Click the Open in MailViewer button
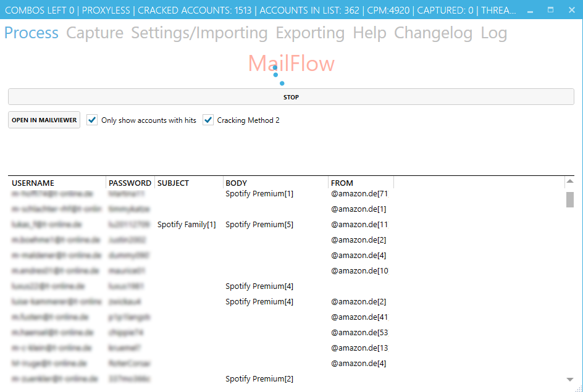This screenshot has width=583, height=392. click(x=44, y=120)
